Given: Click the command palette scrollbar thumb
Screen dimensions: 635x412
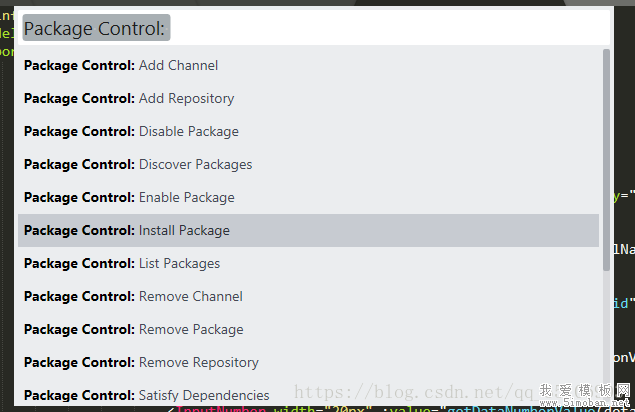Looking at the screenshot, I should pyautogui.click(x=606, y=160).
